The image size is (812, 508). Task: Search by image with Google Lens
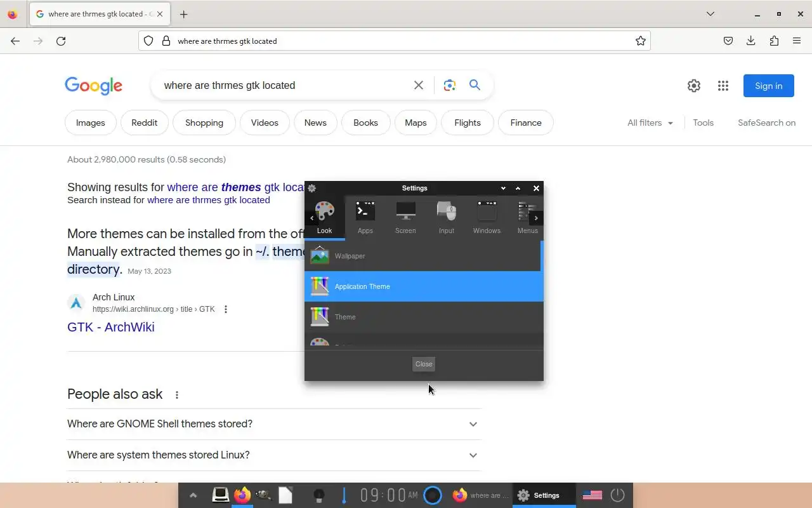(450, 85)
